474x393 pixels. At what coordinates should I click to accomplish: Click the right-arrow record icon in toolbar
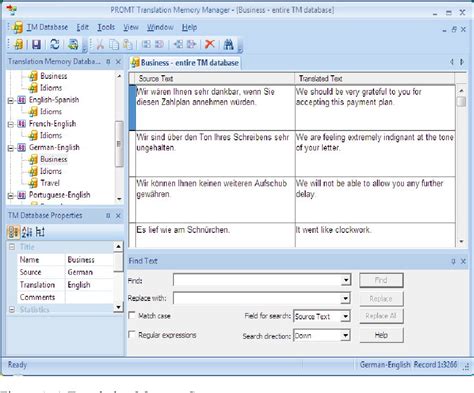(191, 44)
